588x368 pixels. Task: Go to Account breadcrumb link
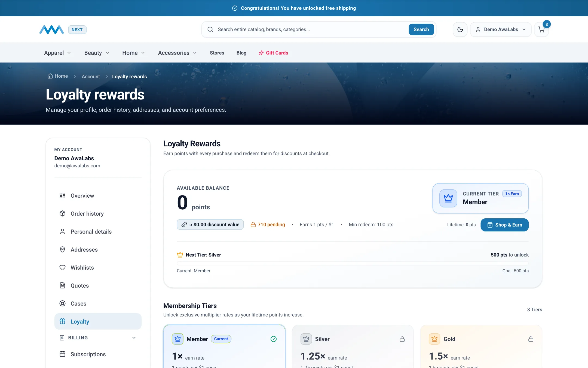91,77
